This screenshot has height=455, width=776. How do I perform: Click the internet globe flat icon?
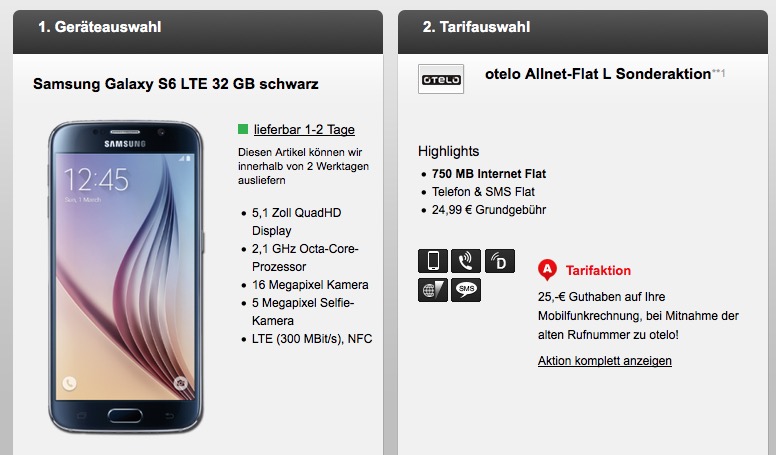click(433, 290)
